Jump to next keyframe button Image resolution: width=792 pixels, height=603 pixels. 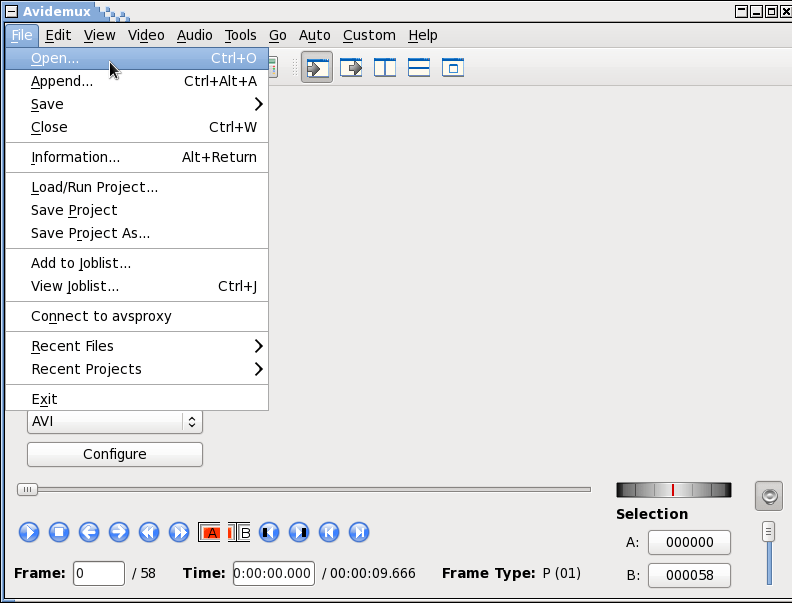click(x=179, y=532)
